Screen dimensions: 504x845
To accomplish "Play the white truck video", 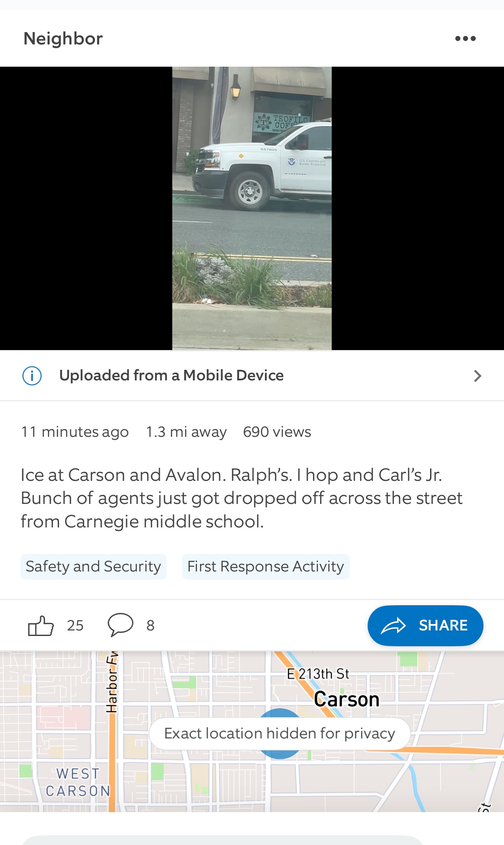I will [x=252, y=209].
